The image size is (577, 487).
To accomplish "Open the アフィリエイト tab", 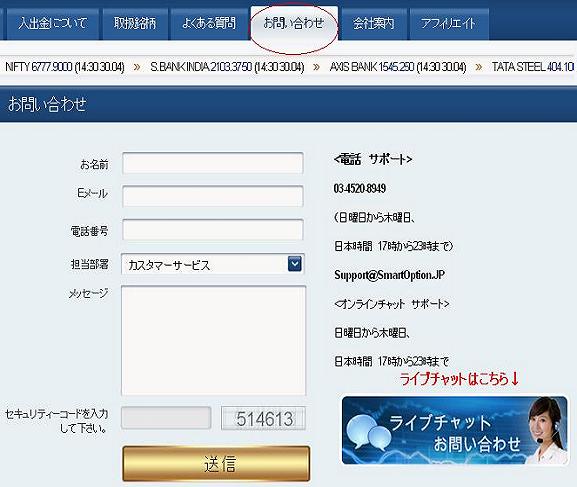I will coord(449,24).
